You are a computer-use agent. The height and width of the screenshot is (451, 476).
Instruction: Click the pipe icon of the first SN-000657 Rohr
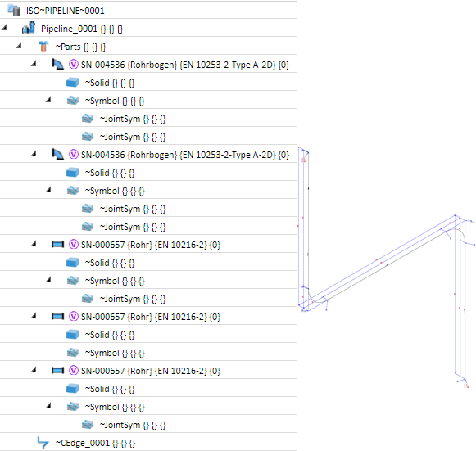(x=57, y=245)
